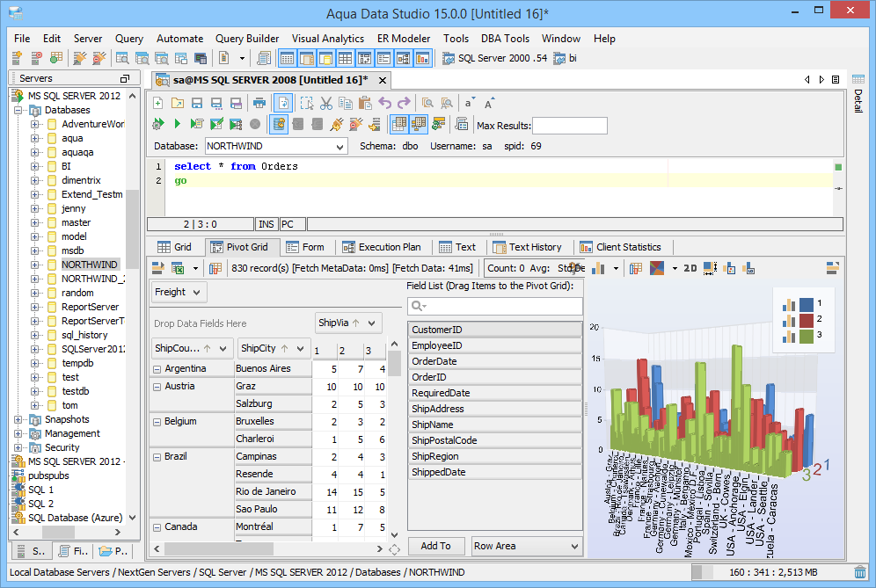
Task: Collapse the Databases tree node
Action: tap(18, 111)
